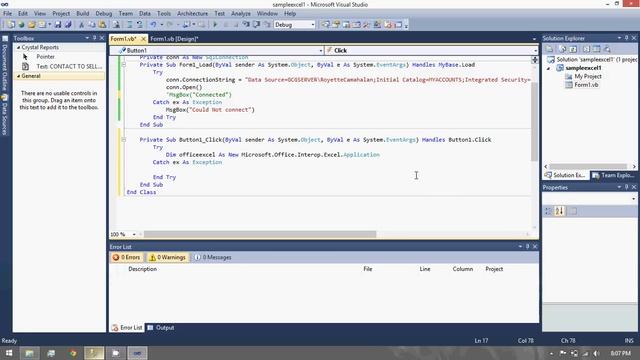Sort Error List by Project column
Image resolution: width=640 pixels, height=360 pixels.
[x=494, y=269]
